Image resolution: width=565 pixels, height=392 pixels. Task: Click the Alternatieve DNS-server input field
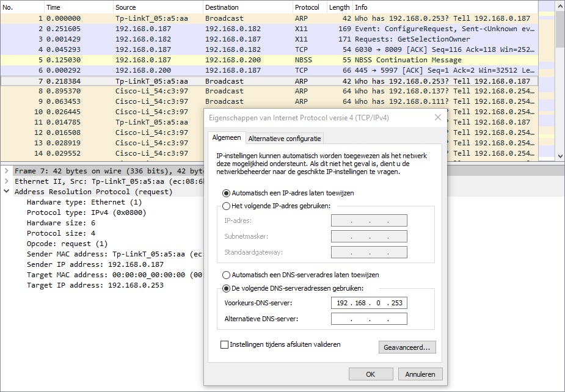369,319
